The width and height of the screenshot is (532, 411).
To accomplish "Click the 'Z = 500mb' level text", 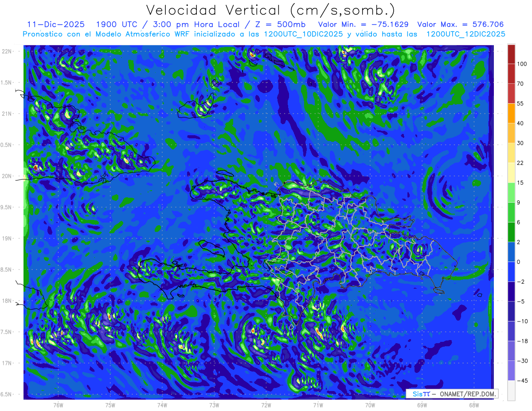I will tap(280, 24).
